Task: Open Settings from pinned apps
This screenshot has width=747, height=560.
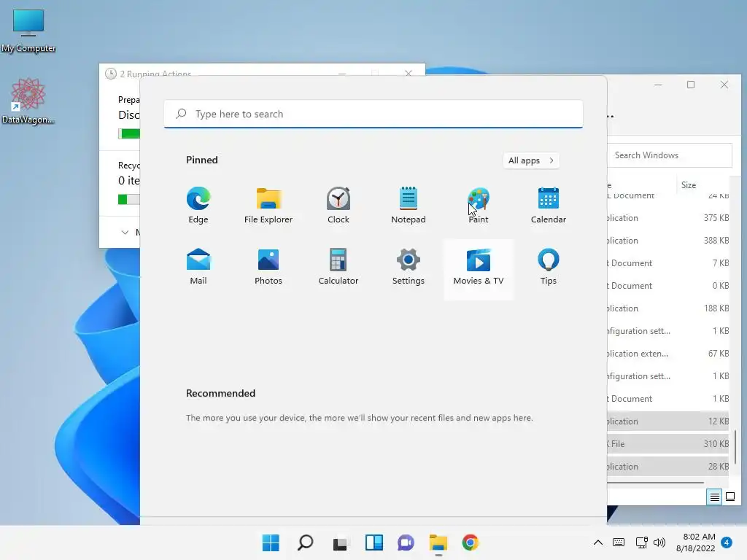Action: (409, 267)
